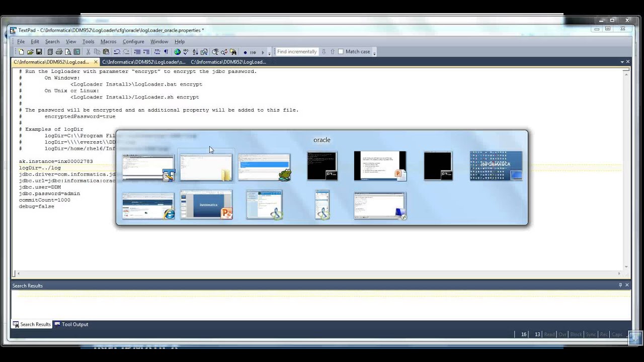The width and height of the screenshot is (644, 362).
Task: Select the Search Results bottom tab
Action: 32,324
